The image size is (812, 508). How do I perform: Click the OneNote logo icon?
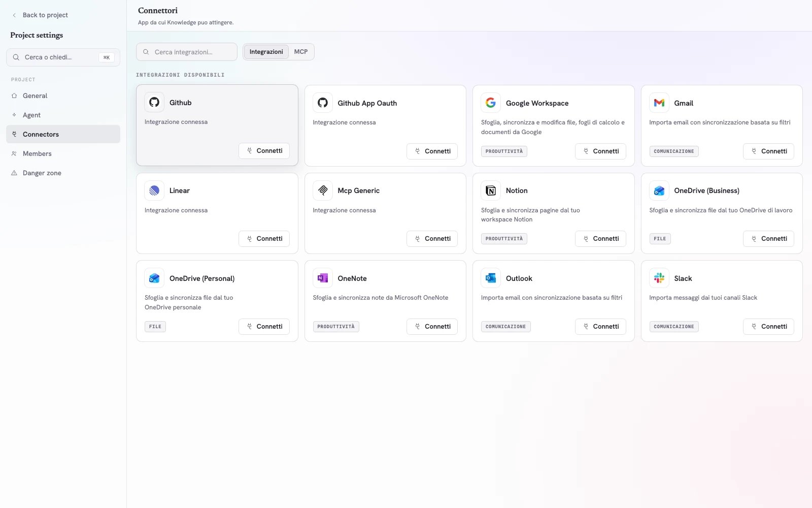click(x=323, y=278)
